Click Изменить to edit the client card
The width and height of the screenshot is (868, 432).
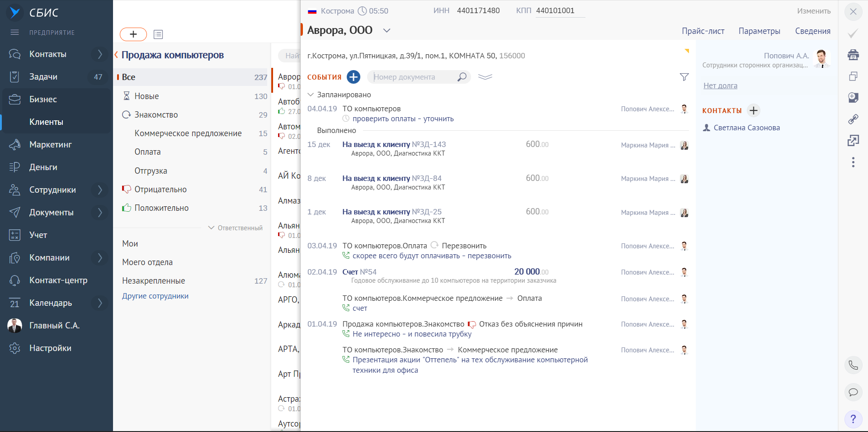pyautogui.click(x=814, y=11)
